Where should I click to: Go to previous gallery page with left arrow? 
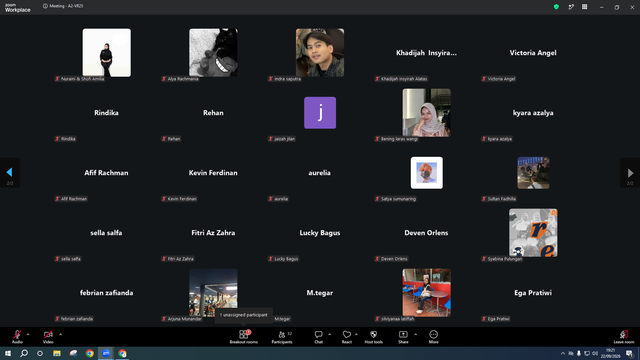click(10, 173)
